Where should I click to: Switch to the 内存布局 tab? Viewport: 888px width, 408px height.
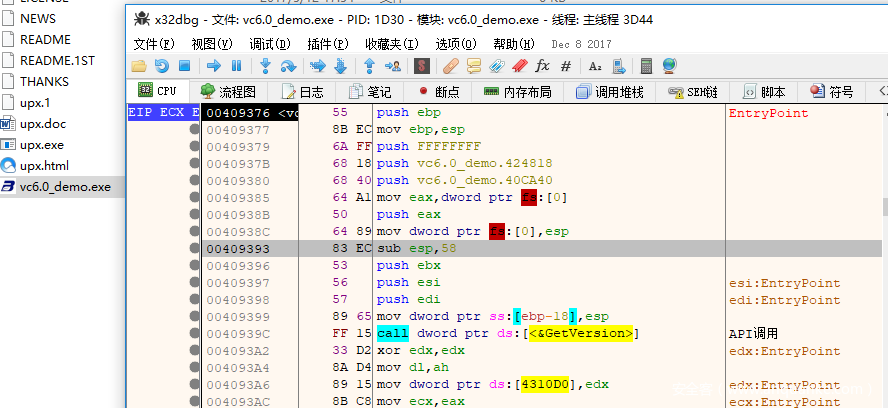(518, 92)
